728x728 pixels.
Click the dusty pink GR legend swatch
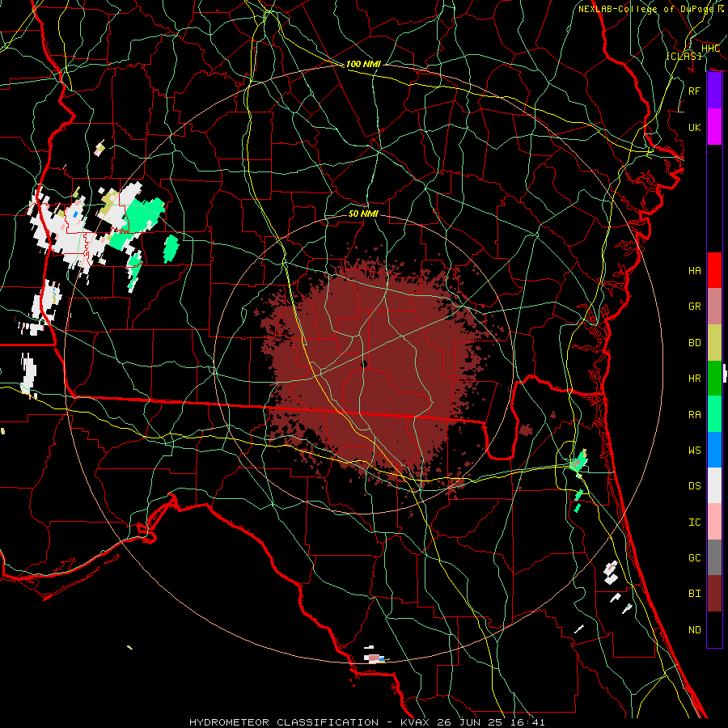[x=714, y=307]
